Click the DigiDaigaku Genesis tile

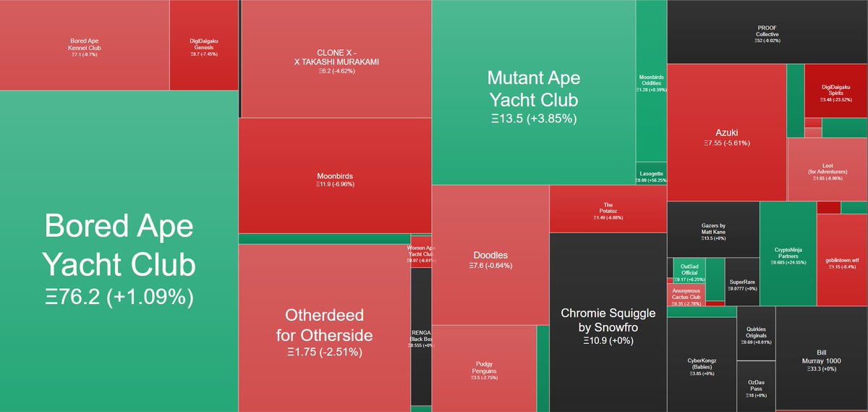(204, 45)
